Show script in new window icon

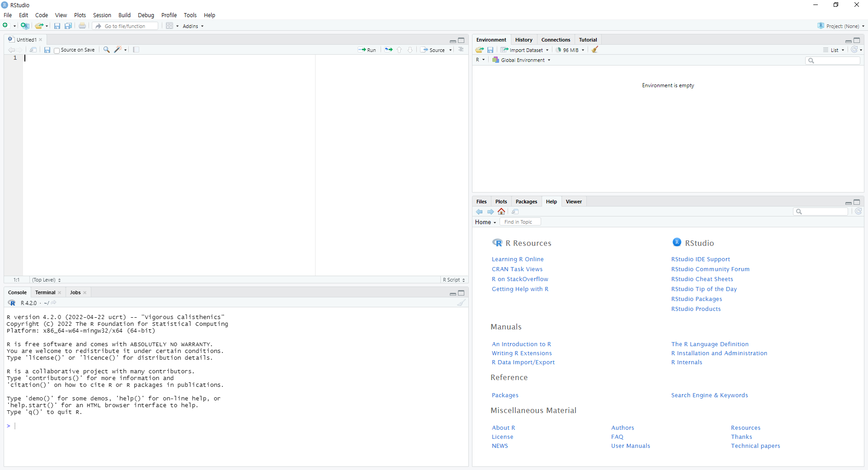point(33,50)
